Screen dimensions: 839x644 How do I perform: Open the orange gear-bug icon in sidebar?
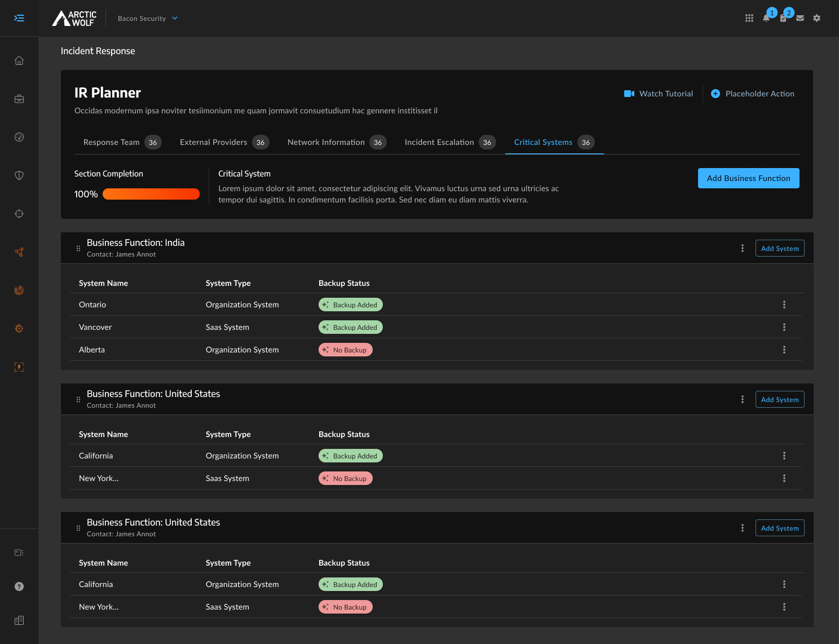tap(19, 329)
